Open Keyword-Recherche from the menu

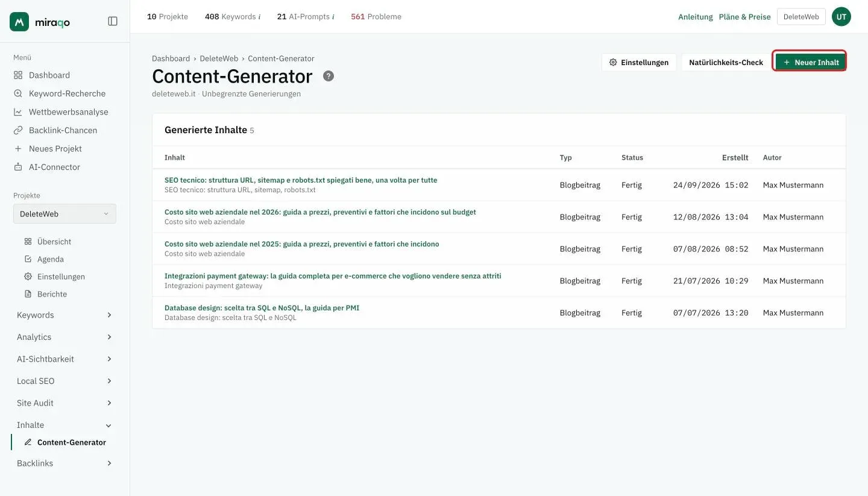tap(67, 93)
